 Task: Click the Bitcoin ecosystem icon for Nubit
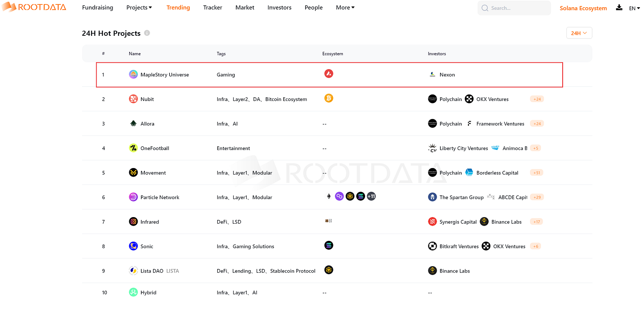(329, 98)
